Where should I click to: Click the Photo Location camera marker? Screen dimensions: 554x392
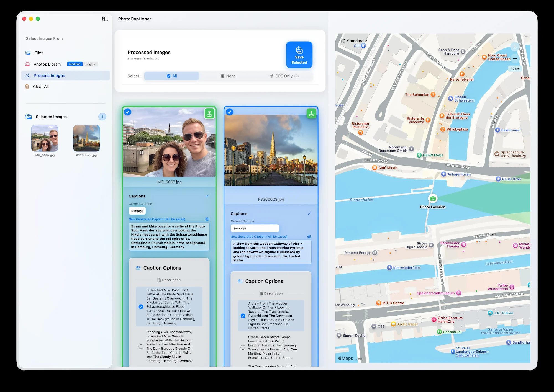coord(433,198)
